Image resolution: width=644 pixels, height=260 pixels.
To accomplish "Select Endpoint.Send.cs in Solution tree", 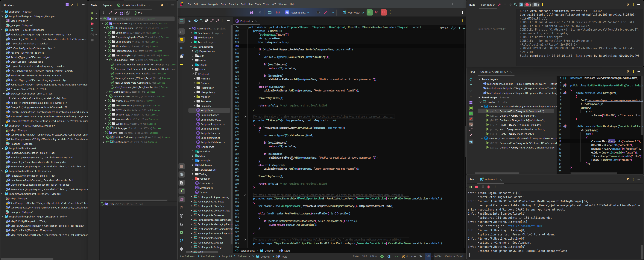I will pos(210,129).
